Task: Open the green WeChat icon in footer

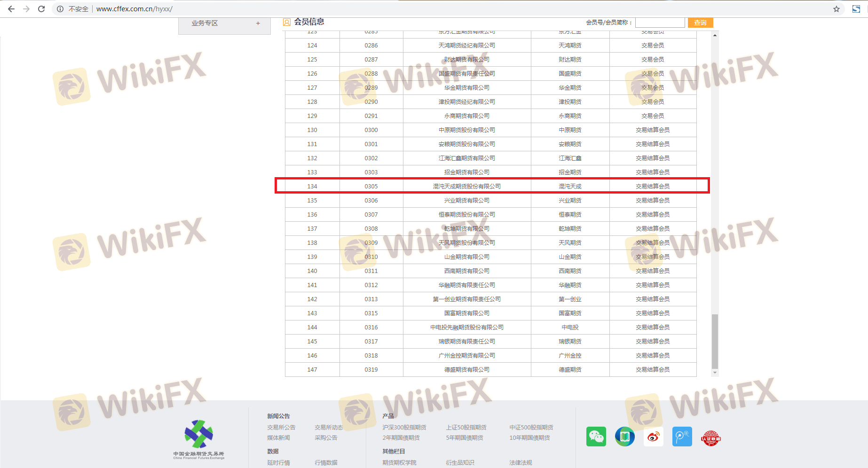Action: pos(596,437)
